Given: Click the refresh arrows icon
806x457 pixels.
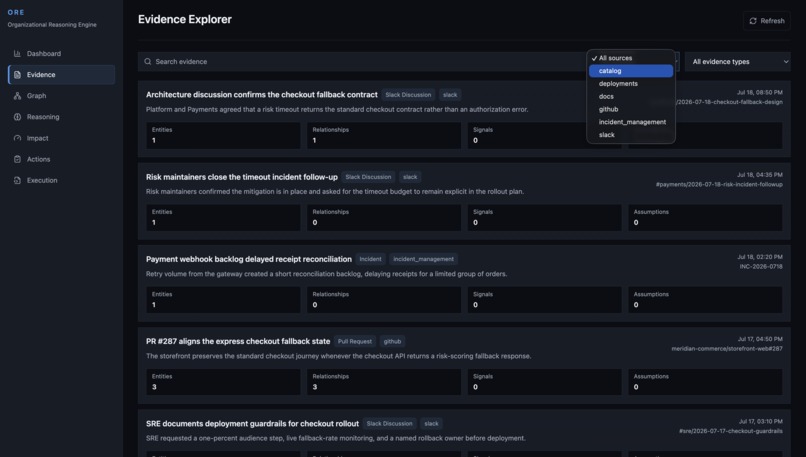Looking at the screenshot, I should [x=753, y=21].
